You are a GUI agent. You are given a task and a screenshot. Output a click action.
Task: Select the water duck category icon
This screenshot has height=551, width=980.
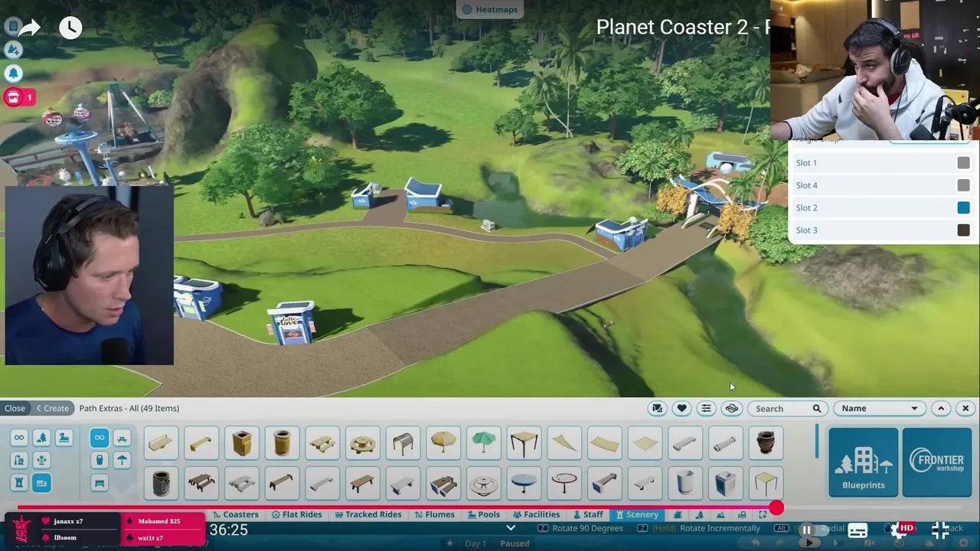pos(64,438)
